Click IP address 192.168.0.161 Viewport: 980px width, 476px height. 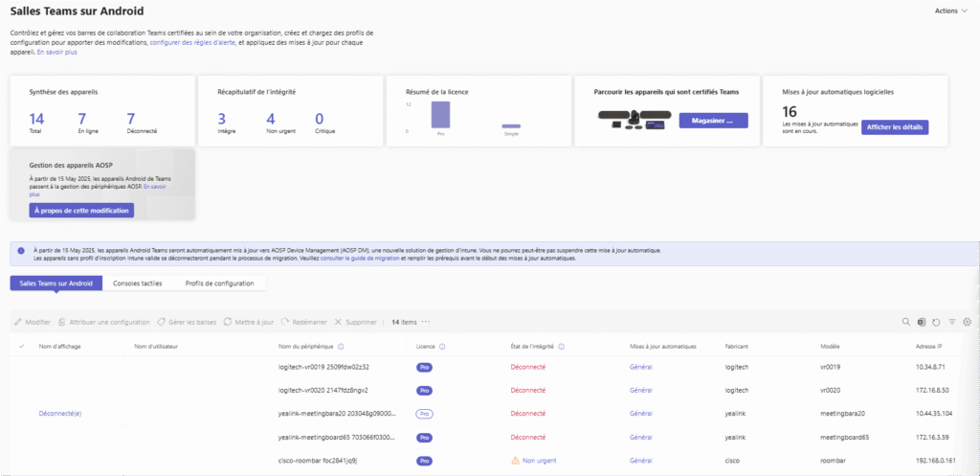click(x=934, y=461)
